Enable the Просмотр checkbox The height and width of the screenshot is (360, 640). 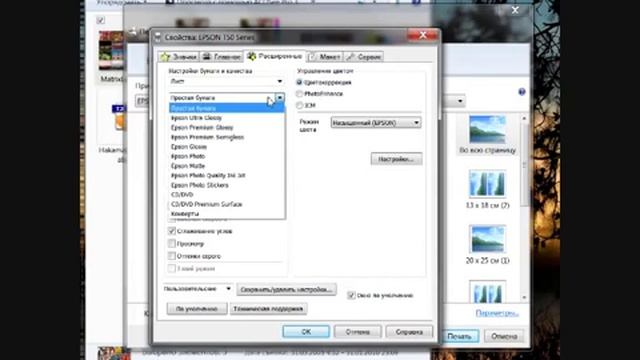172,244
